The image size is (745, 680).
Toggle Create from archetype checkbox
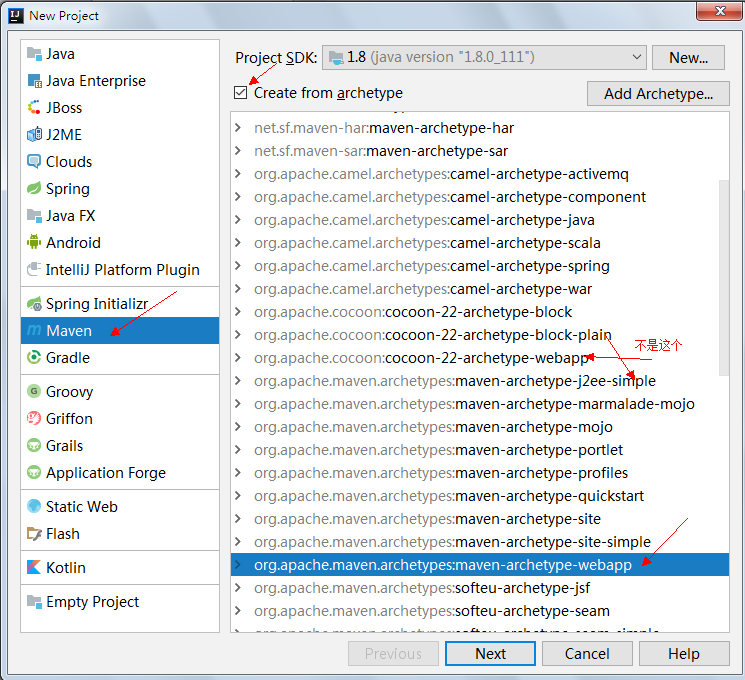point(241,93)
